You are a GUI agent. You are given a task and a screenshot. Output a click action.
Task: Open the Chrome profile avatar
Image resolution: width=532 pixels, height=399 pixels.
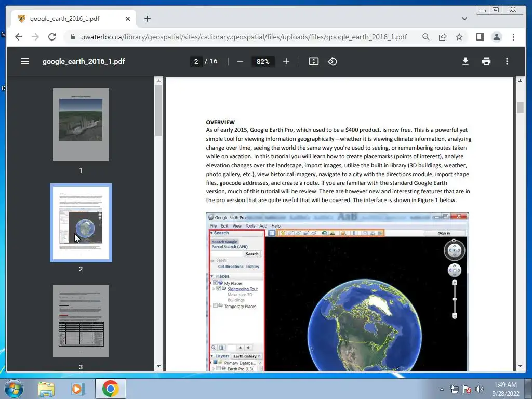coord(496,37)
